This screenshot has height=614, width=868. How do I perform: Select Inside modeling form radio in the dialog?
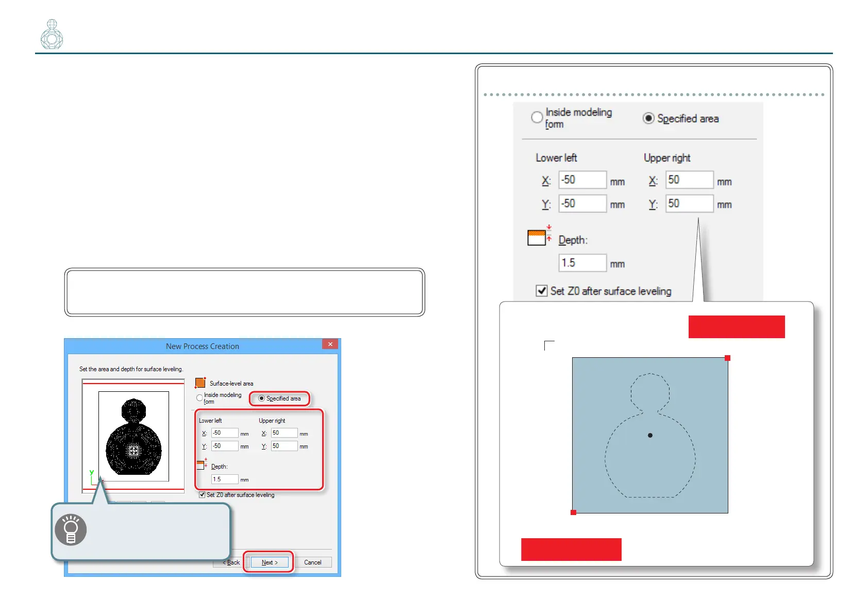pos(199,398)
